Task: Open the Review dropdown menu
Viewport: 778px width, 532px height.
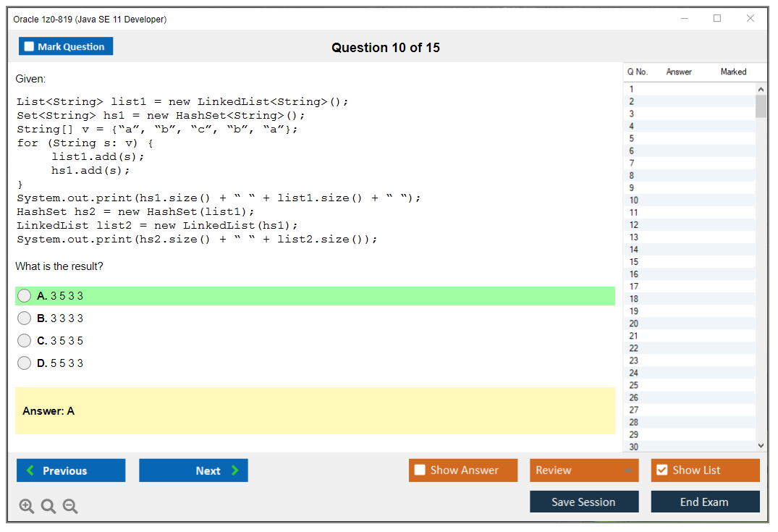Action: point(584,470)
